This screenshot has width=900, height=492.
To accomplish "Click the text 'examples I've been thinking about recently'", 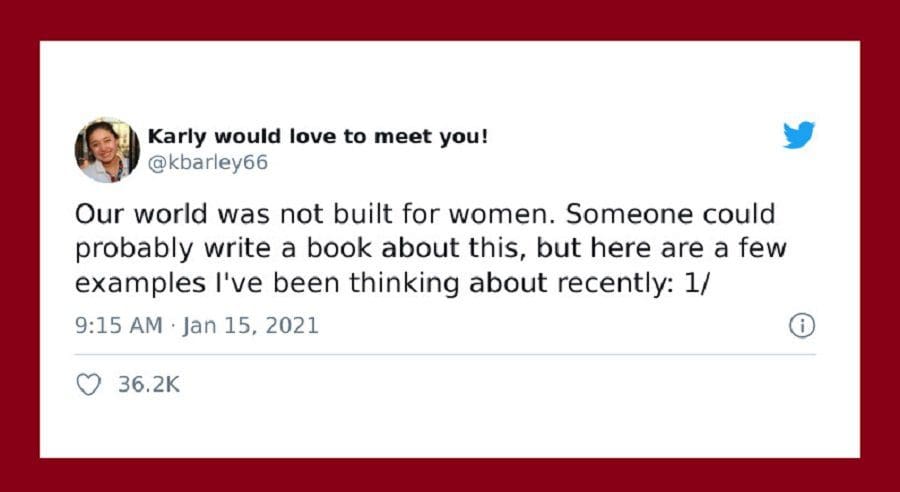I will tap(370, 284).
